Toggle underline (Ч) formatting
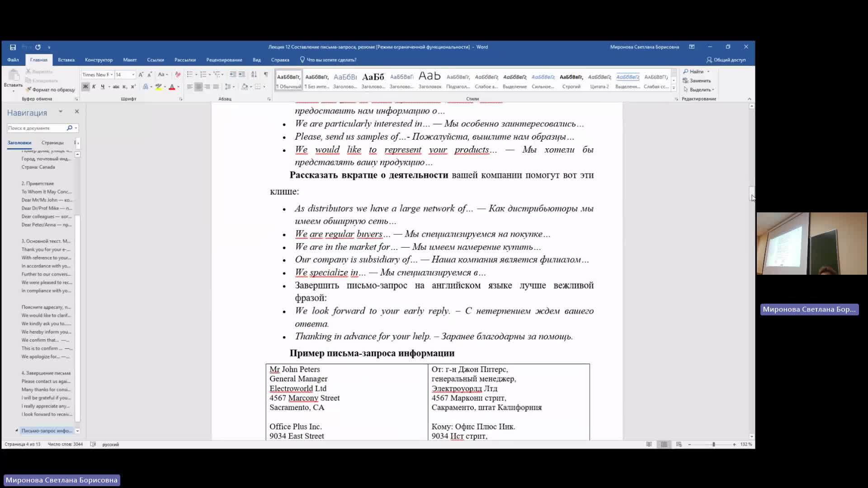This screenshot has height=488, width=868. (x=103, y=87)
